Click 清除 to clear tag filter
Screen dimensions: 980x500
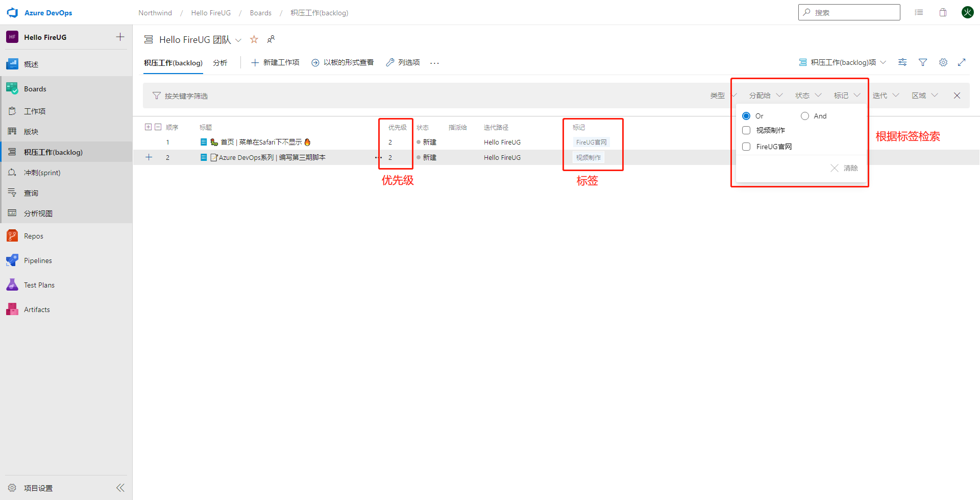(x=845, y=168)
